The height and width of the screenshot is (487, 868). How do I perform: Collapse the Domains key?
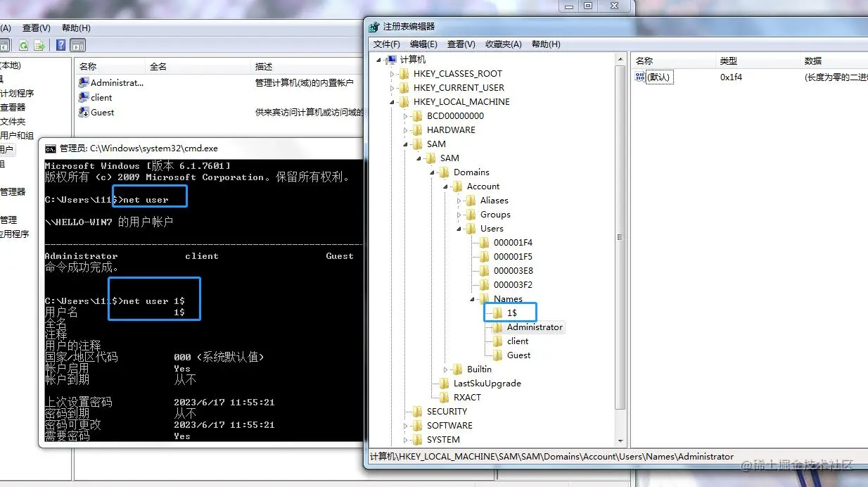(x=433, y=172)
